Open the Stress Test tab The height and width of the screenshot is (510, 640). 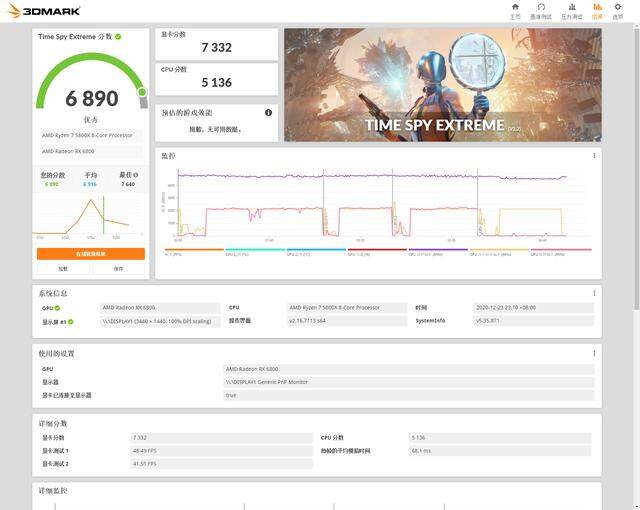572,11
